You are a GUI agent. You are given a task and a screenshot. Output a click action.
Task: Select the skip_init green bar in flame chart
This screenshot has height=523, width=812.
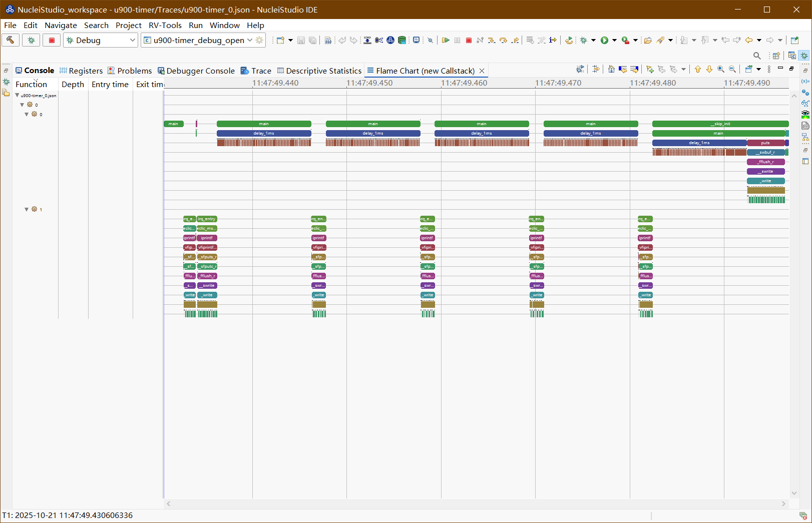720,124
